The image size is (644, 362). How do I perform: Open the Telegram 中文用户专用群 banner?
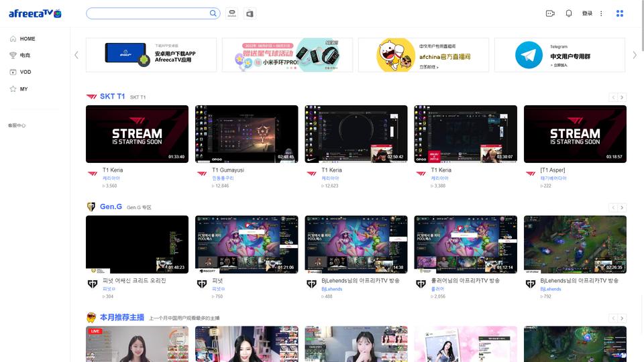coord(559,55)
